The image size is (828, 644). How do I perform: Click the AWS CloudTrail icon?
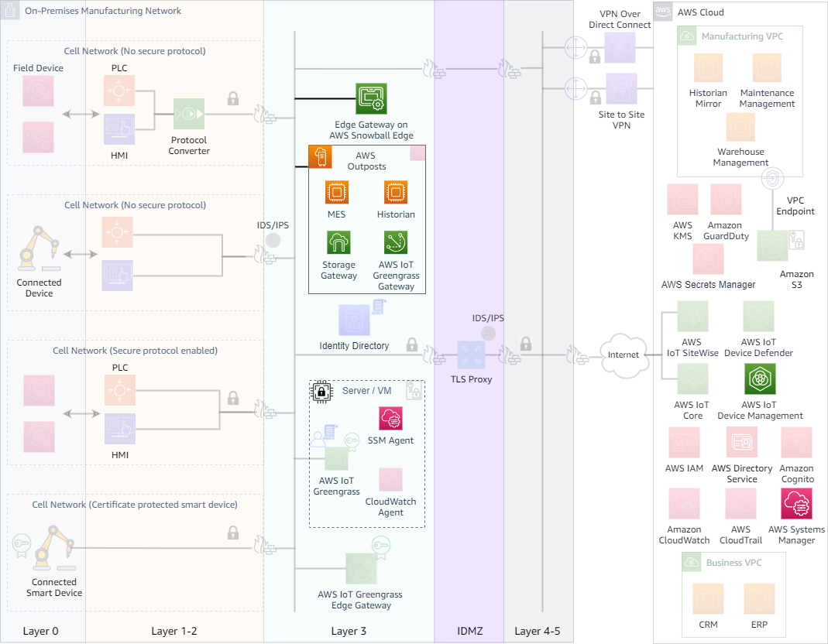(741, 504)
